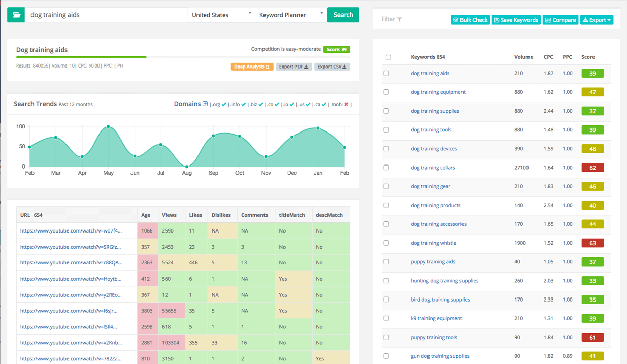Click the Domains label
Image resolution: width=627 pixels, height=364 pixels.
pyautogui.click(x=187, y=104)
